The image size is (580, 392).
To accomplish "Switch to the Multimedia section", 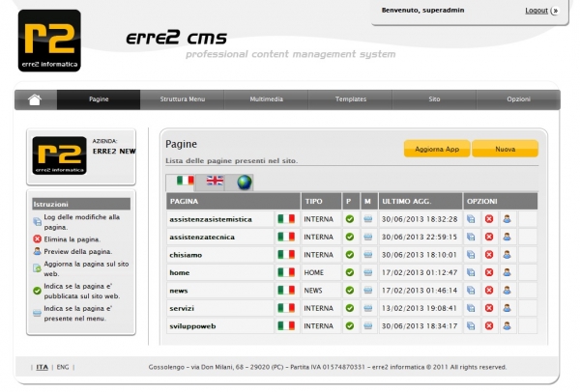I will [267, 99].
